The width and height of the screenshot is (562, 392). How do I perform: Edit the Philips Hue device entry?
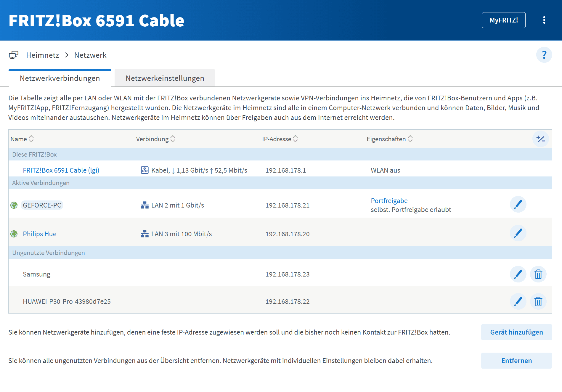518,233
